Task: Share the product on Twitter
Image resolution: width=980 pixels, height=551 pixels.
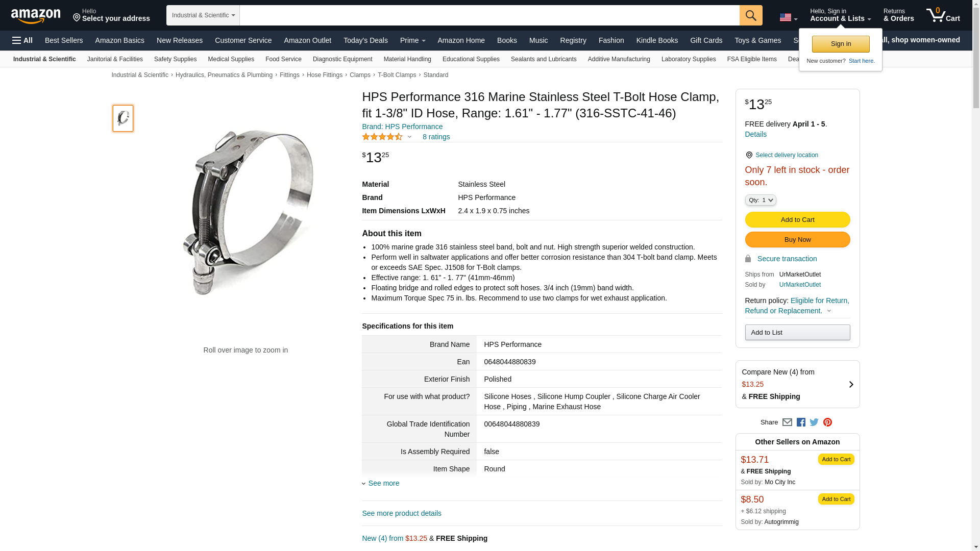Action: (814, 422)
